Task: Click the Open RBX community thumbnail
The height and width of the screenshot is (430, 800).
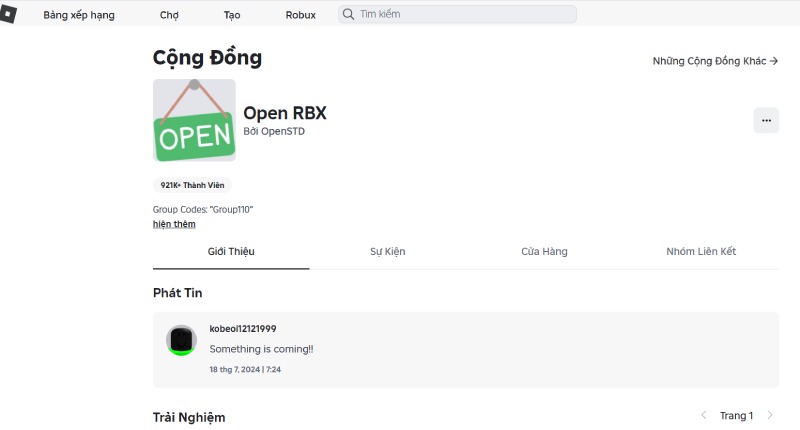Action: tap(194, 120)
